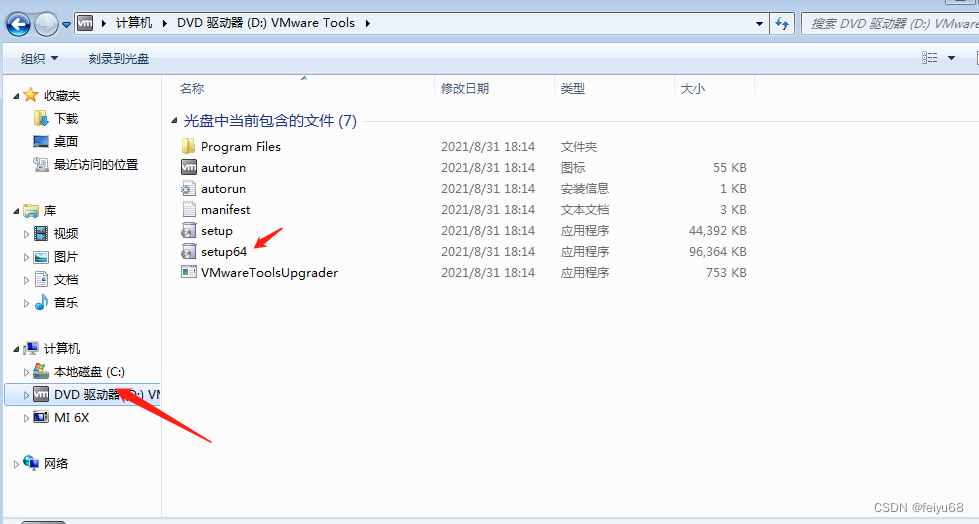Open the recent locations dropdown arrow
Screen dimensions: 979x524
click(66, 25)
